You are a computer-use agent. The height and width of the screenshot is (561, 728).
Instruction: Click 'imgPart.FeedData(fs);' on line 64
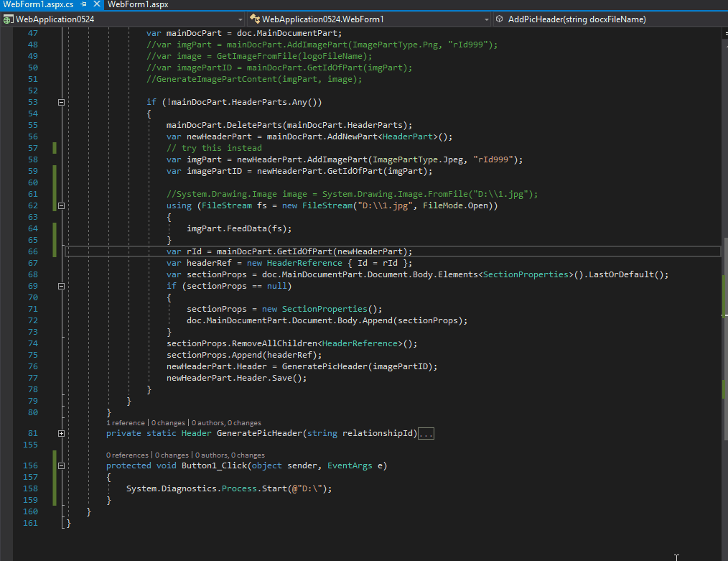tap(239, 229)
